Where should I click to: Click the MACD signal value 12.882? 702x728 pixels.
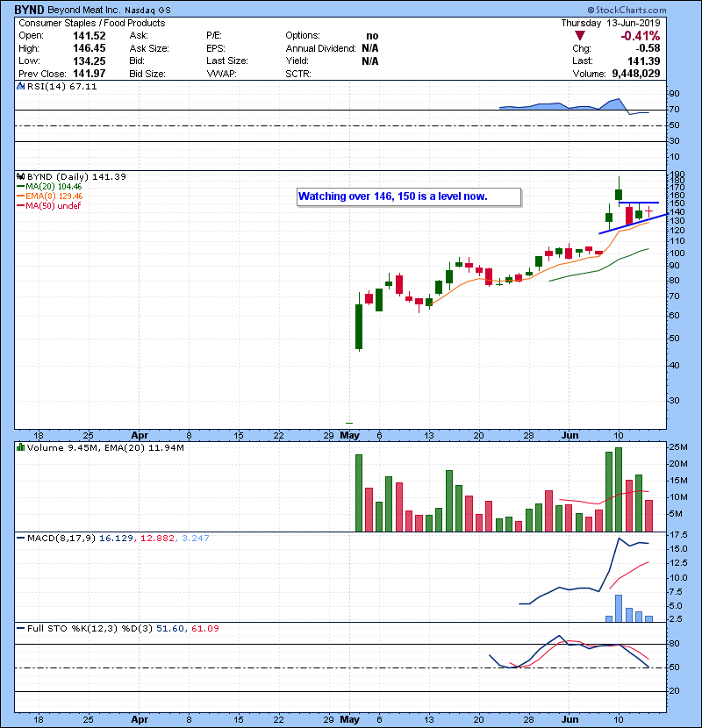coord(157,539)
